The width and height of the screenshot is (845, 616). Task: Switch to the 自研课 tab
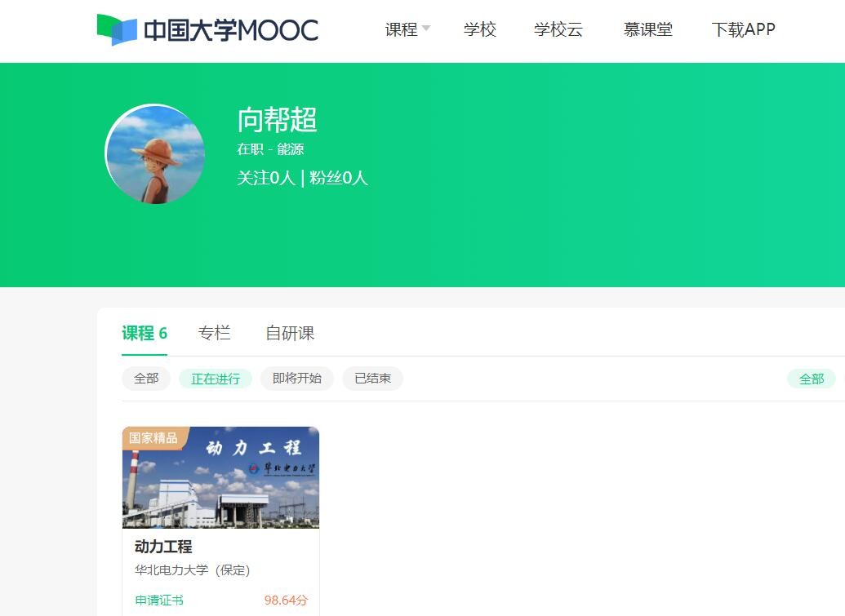click(290, 334)
